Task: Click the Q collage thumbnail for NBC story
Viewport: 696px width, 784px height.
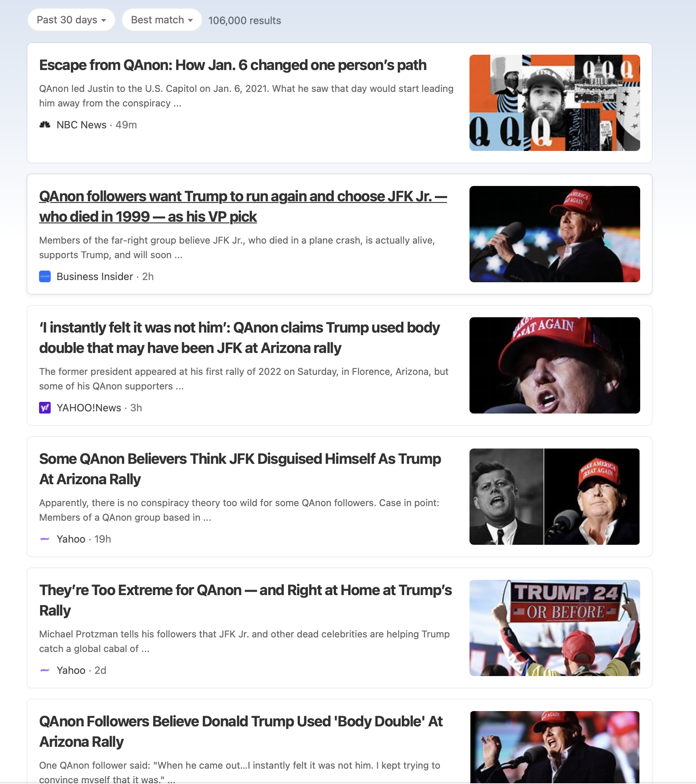Action: tap(554, 103)
